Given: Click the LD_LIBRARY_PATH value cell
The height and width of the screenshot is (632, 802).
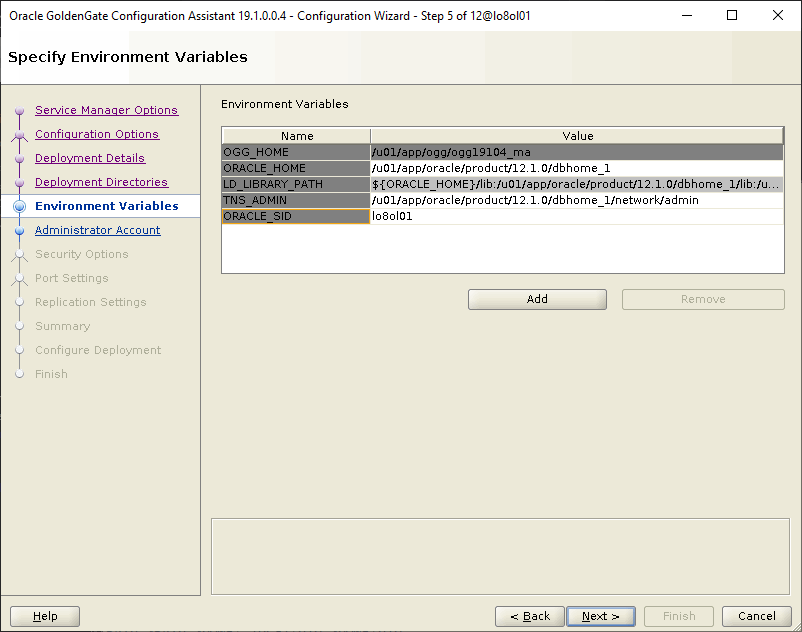Looking at the screenshot, I should (576, 184).
